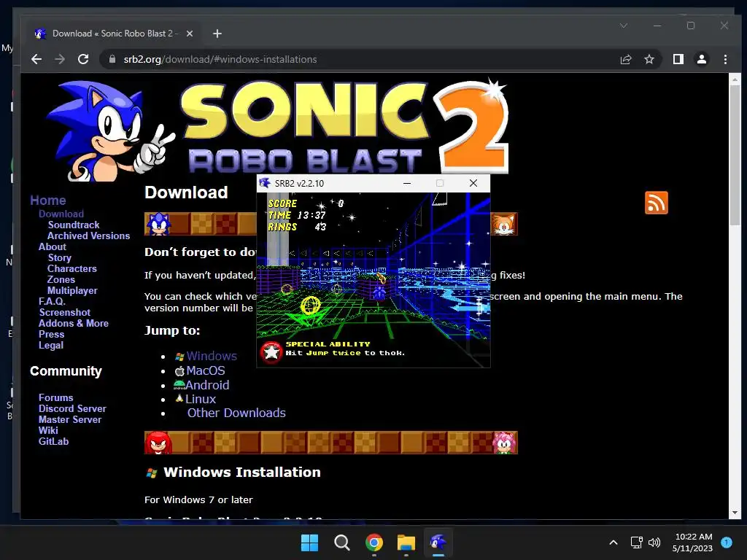This screenshot has width=747, height=560.
Task: Open the GitLab link
Action: pos(53,441)
